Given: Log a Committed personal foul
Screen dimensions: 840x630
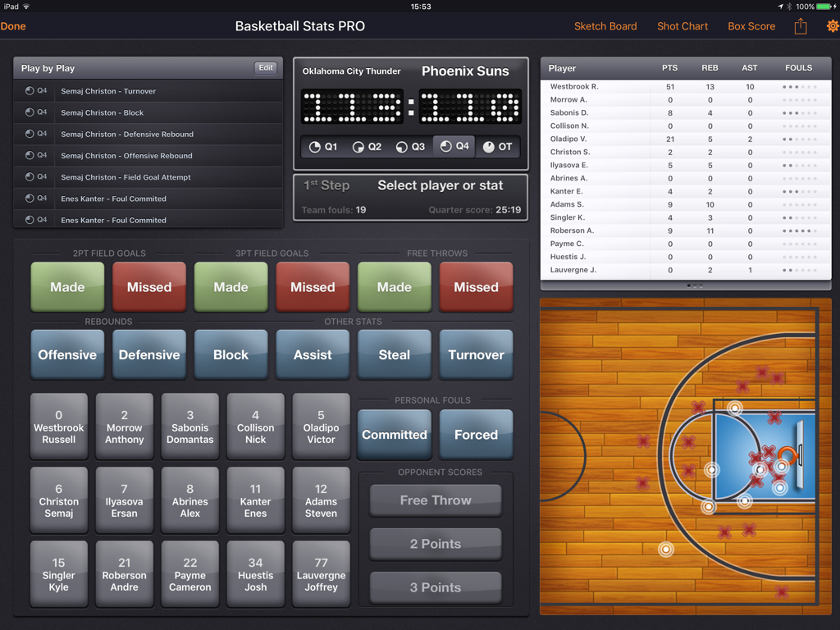Looking at the screenshot, I should tap(394, 435).
